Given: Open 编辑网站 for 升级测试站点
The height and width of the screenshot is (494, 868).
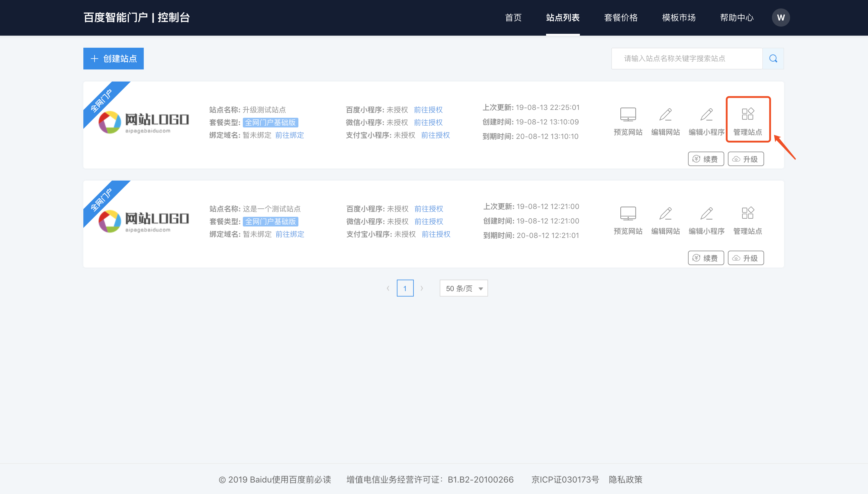Looking at the screenshot, I should tap(665, 121).
